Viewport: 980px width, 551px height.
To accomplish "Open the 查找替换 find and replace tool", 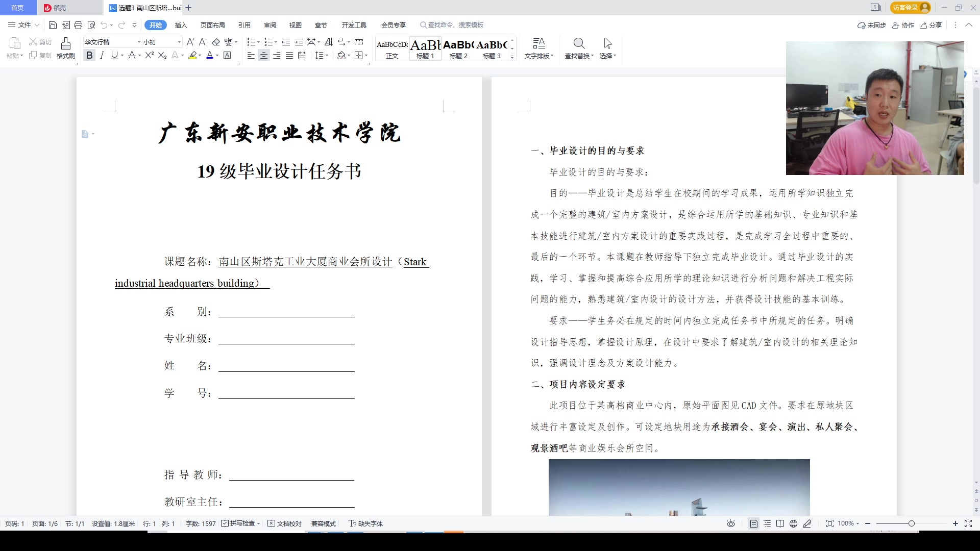I will coord(578,48).
